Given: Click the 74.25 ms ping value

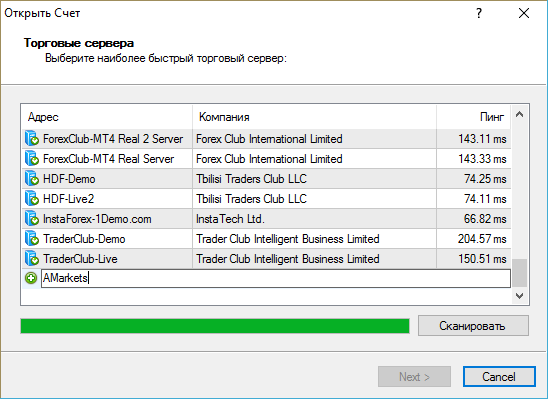Looking at the screenshot, I should pyautogui.click(x=485, y=179).
